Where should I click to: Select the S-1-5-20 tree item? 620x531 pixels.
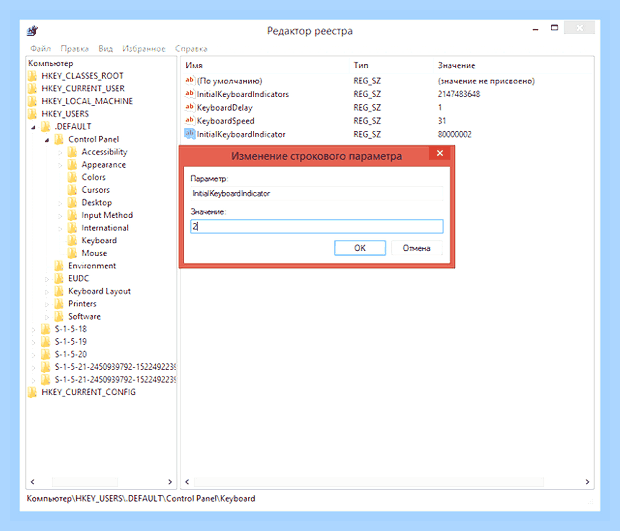(x=70, y=354)
